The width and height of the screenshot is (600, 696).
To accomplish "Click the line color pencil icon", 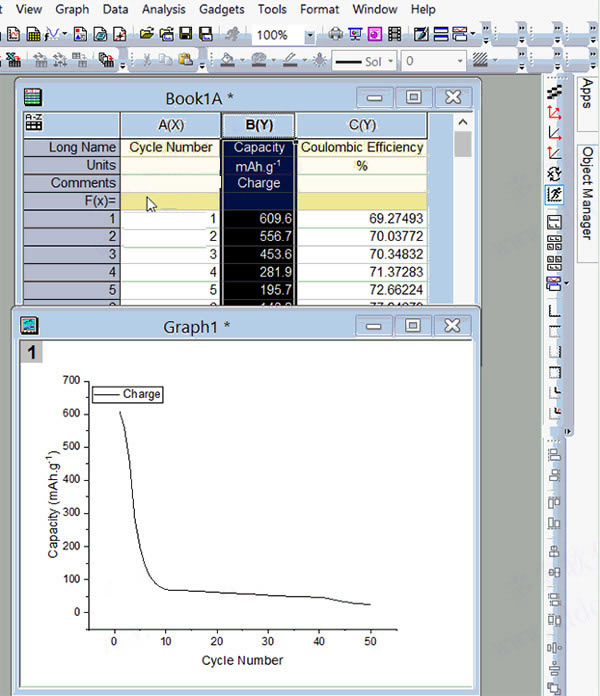I will 289,60.
